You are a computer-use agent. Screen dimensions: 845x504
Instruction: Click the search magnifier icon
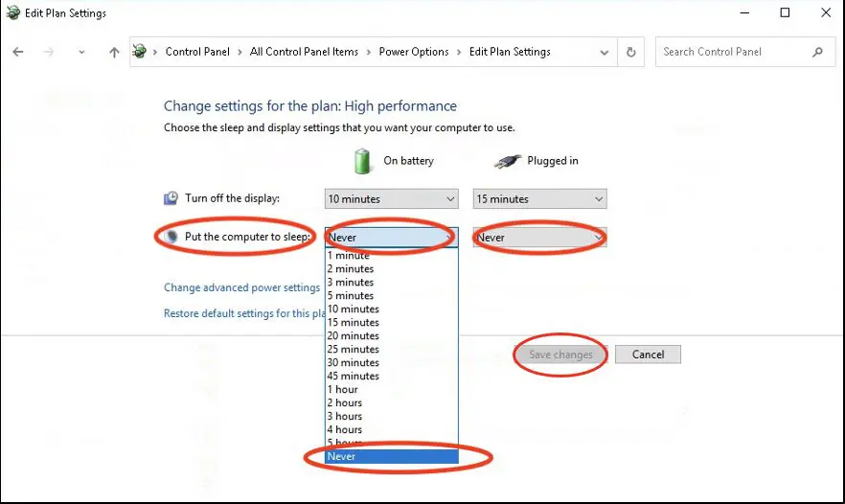click(817, 52)
